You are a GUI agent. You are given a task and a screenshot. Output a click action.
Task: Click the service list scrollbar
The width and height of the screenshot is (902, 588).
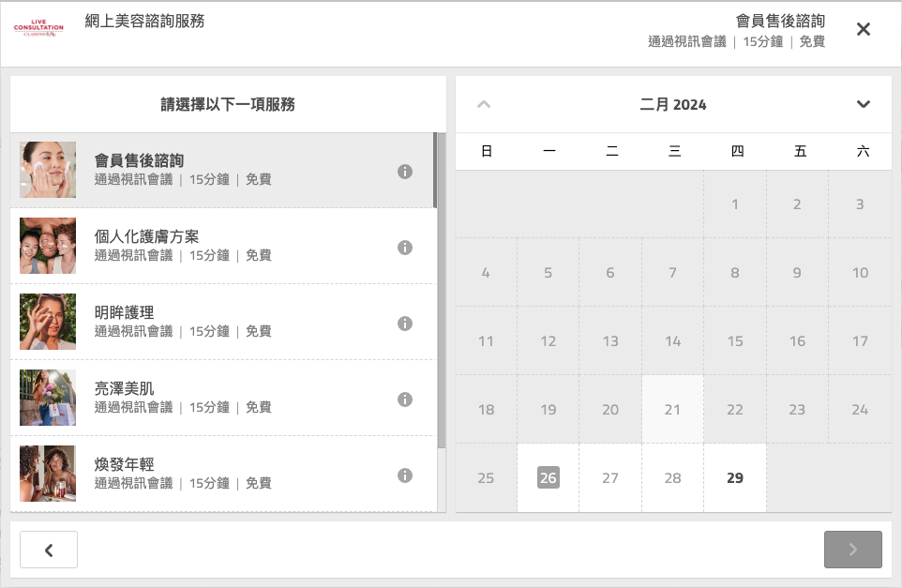pyautogui.click(x=442, y=291)
